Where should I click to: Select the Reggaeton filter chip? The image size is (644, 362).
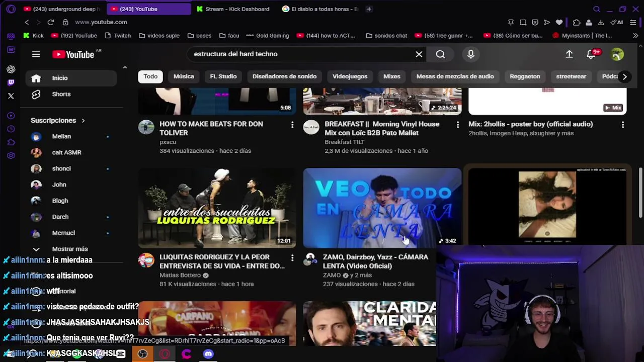pyautogui.click(x=525, y=76)
